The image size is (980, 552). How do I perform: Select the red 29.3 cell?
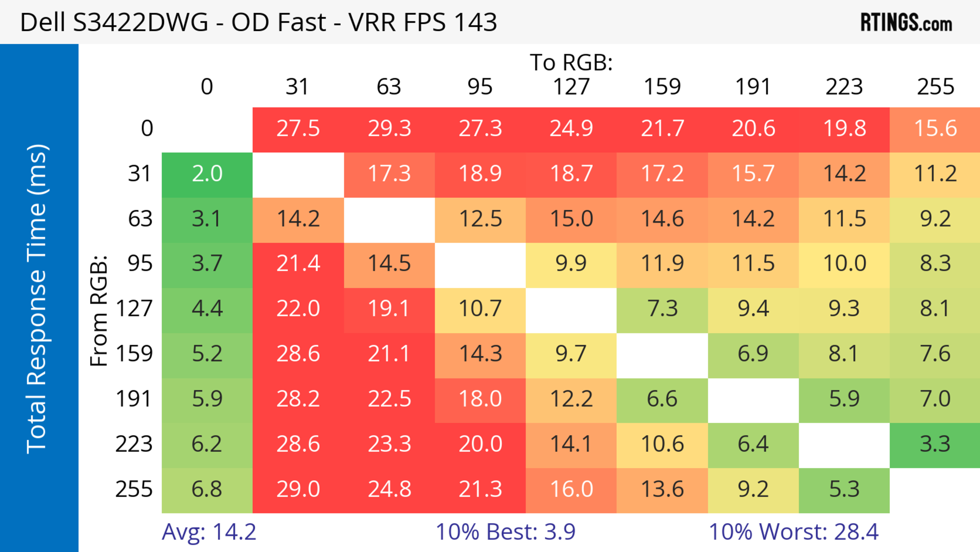coord(389,129)
